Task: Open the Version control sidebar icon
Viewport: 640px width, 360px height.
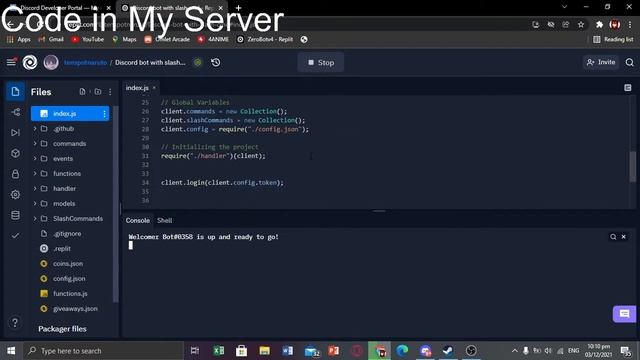Action: pos(16,112)
